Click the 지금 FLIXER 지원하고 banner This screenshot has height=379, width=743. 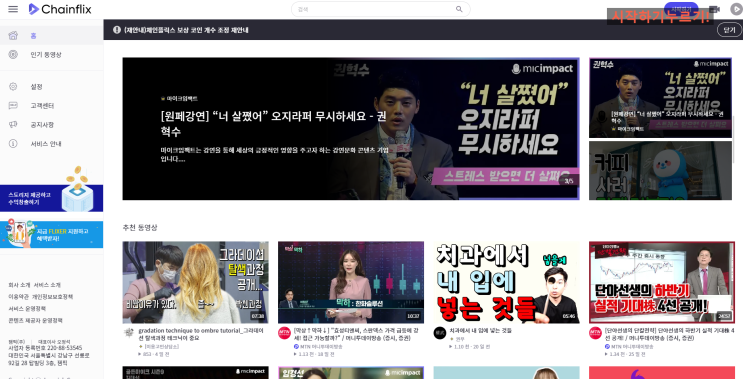pyautogui.click(x=51, y=234)
